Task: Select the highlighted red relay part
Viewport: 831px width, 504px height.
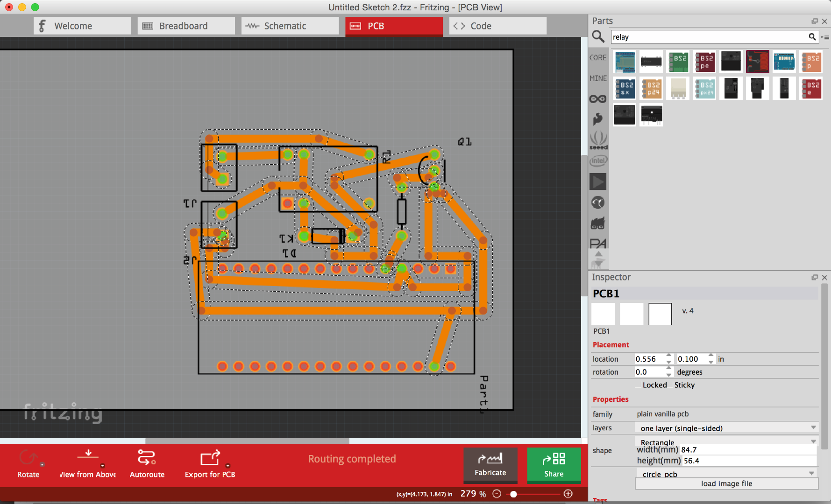Action: pyautogui.click(x=758, y=62)
